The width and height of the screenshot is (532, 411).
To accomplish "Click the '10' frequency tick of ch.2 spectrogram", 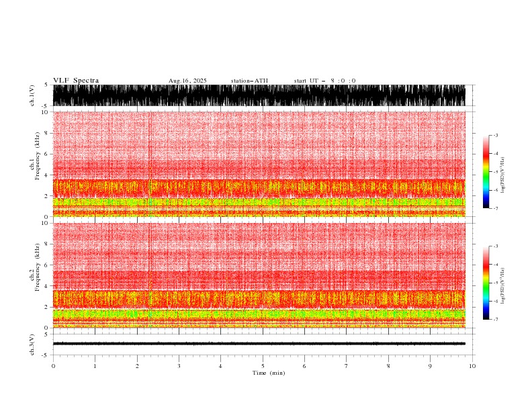I will [45, 223].
